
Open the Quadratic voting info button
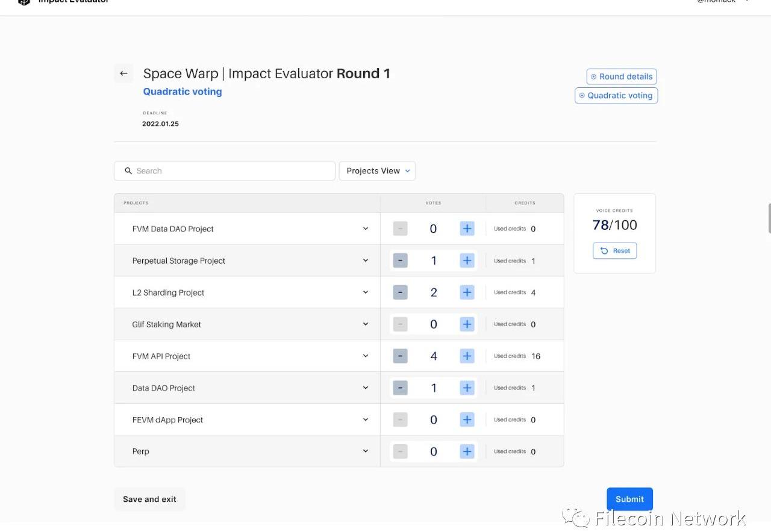[x=616, y=96]
